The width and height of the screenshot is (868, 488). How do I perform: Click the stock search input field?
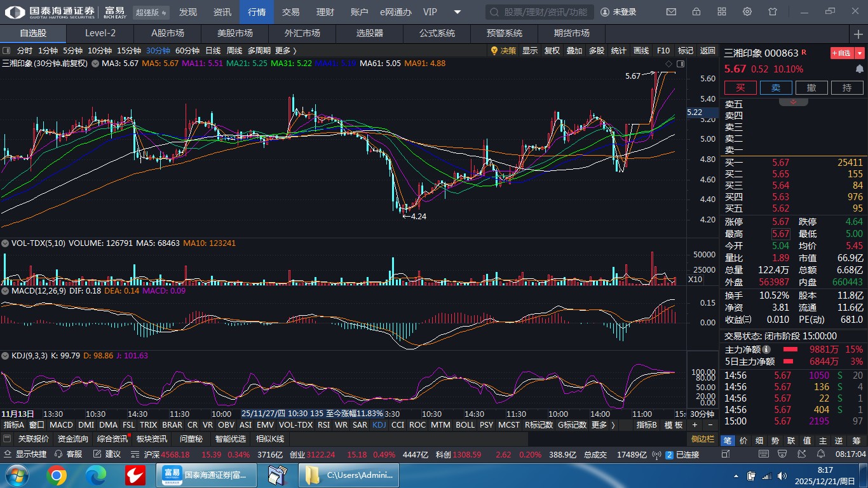click(x=540, y=12)
